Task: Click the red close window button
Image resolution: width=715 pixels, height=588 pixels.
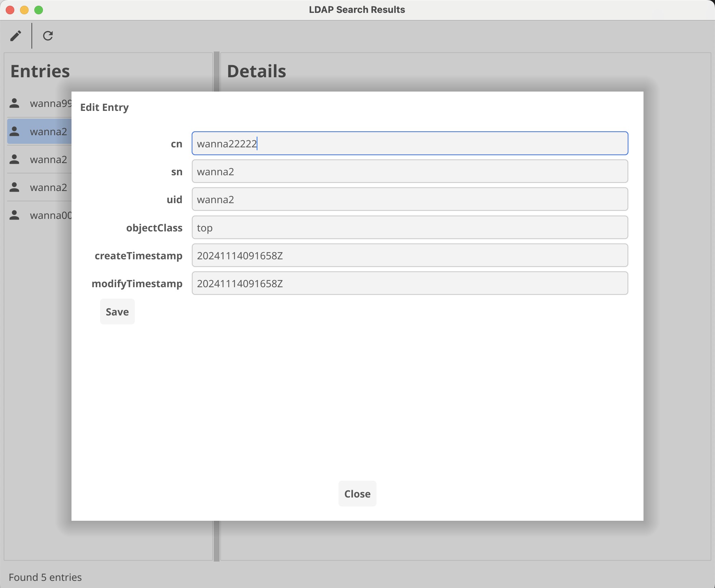Action: pyautogui.click(x=10, y=10)
